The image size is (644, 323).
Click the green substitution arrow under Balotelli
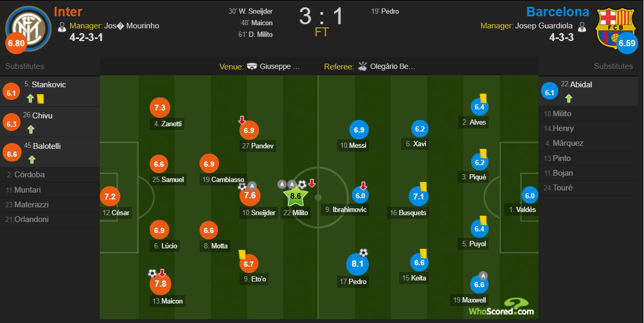point(30,160)
